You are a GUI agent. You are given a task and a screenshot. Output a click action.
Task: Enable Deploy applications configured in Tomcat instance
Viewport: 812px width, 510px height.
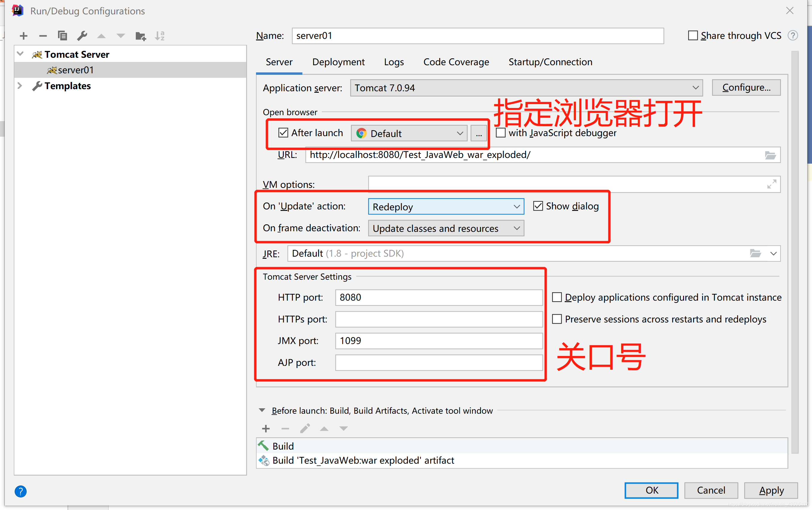click(x=557, y=297)
